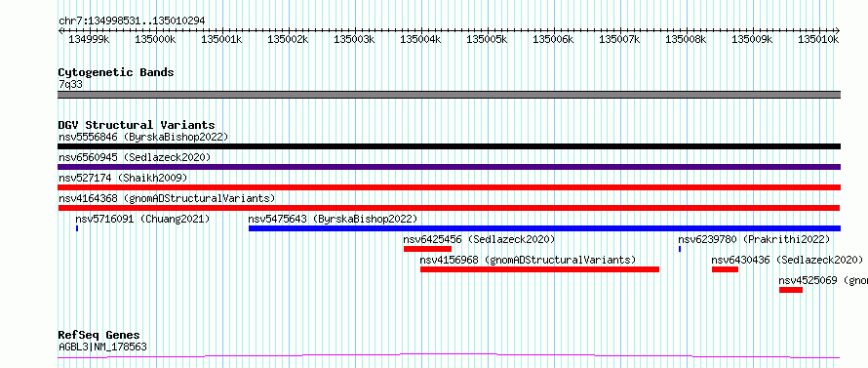Click the 135010k ruler position
The width and height of the screenshot is (868, 368).
[818, 39]
